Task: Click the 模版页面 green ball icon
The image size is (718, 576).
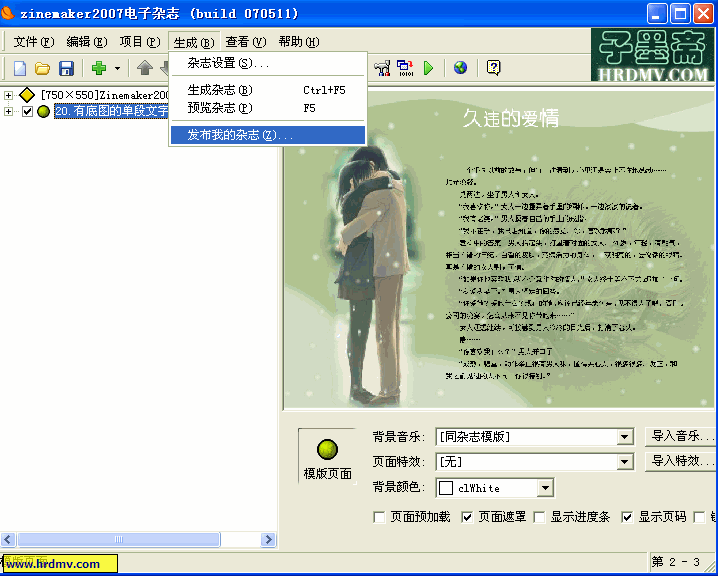Action: tap(327, 449)
